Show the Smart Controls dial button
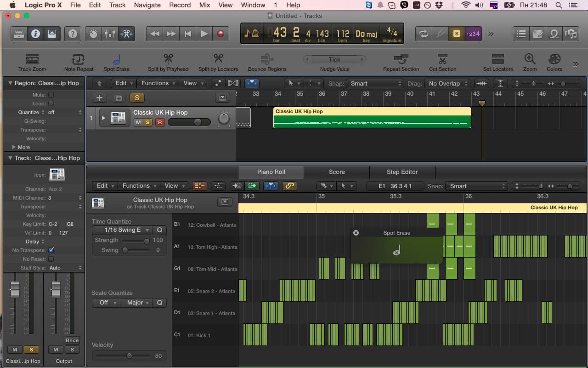This screenshot has width=588, height=368. pos(94,34)
